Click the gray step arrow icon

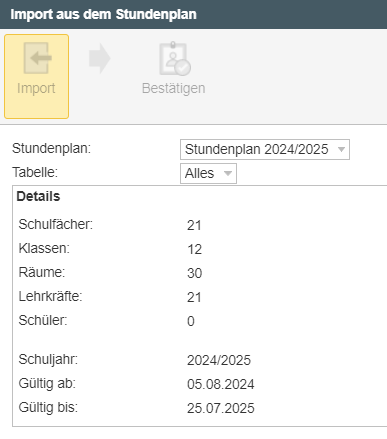pyautogui.click(x=99, y=58)
